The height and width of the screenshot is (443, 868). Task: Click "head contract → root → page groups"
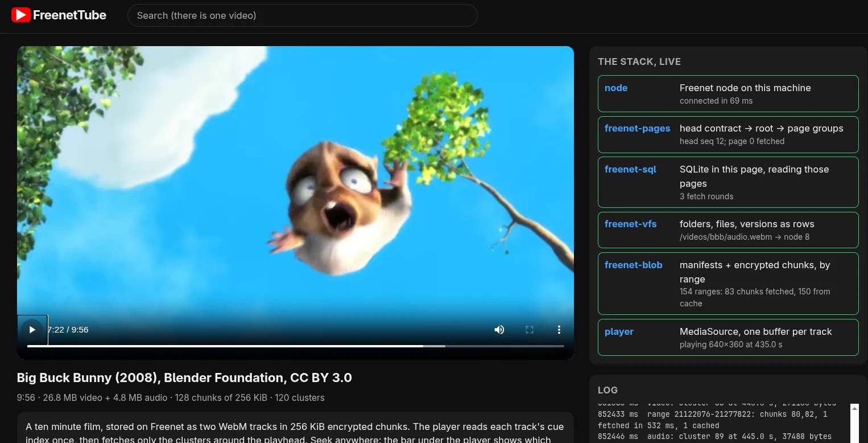[762, 128]
